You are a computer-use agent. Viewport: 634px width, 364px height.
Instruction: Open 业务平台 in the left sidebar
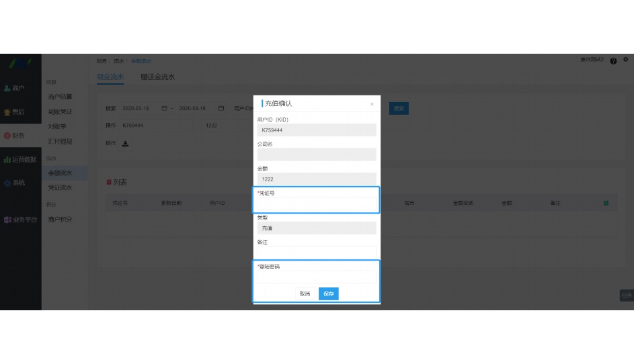[x=20, y=220]
